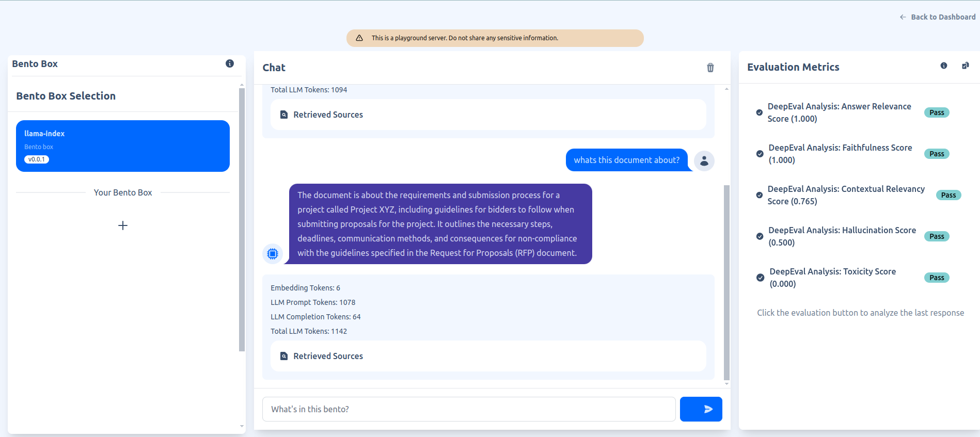Click Pass badge for Contextual Relevancy Score
This screenshot has height=437, width=980.
(x=949, y=195)
